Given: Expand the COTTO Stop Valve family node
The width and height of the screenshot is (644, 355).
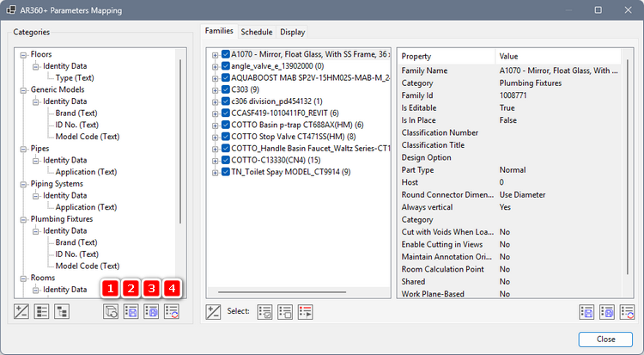Looking at the screenshot, I should click(215, 137).
